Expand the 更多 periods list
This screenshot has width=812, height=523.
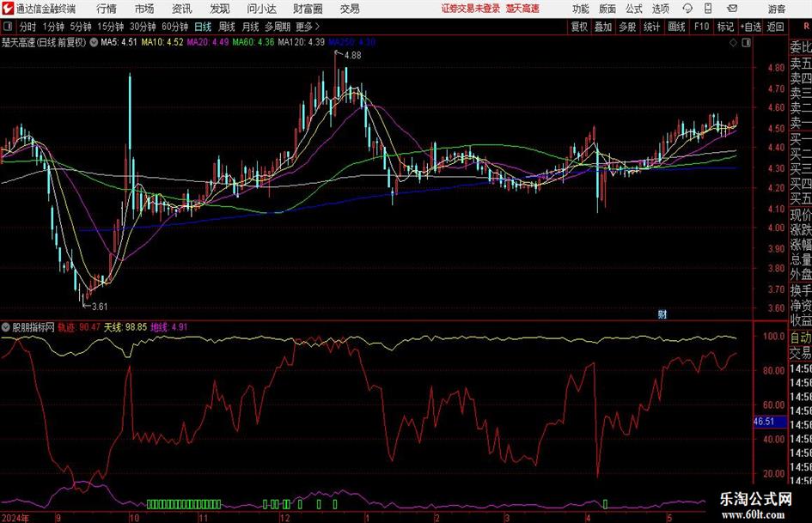coord(308,27)
